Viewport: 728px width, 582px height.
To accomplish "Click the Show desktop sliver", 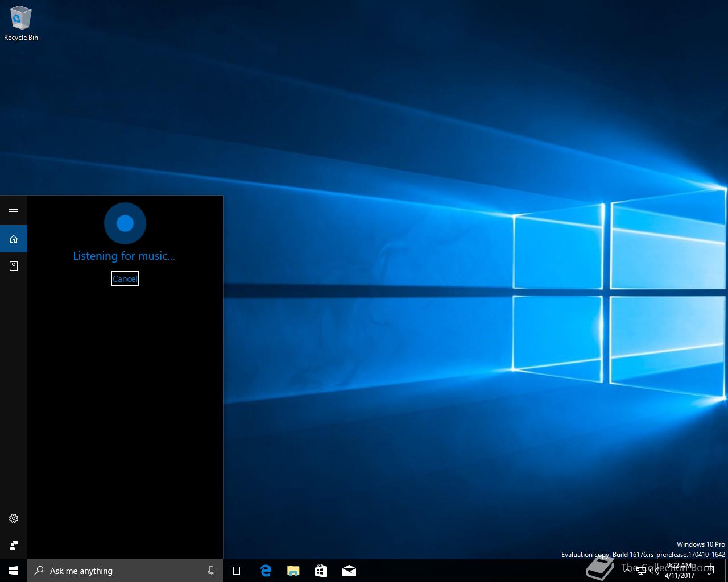I will (x=726, y=571).
